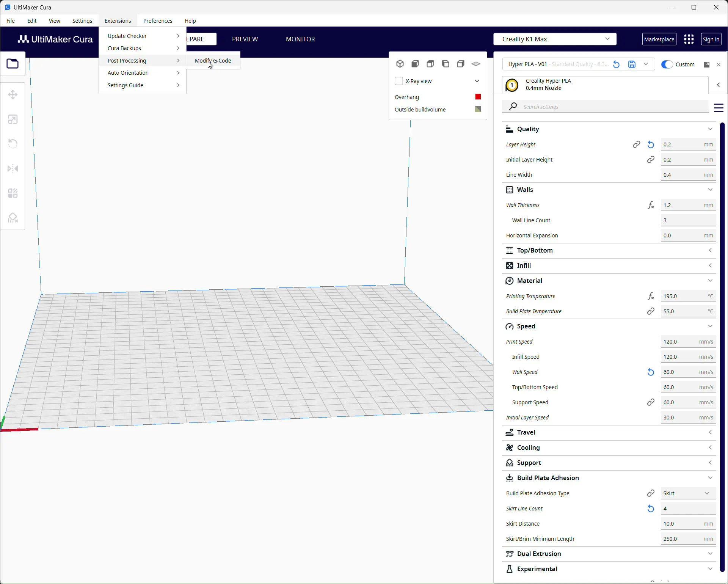This screenshot has height=584, width=728.
Task: Switch to the PREVIEW tab
Action: point(245,39)
